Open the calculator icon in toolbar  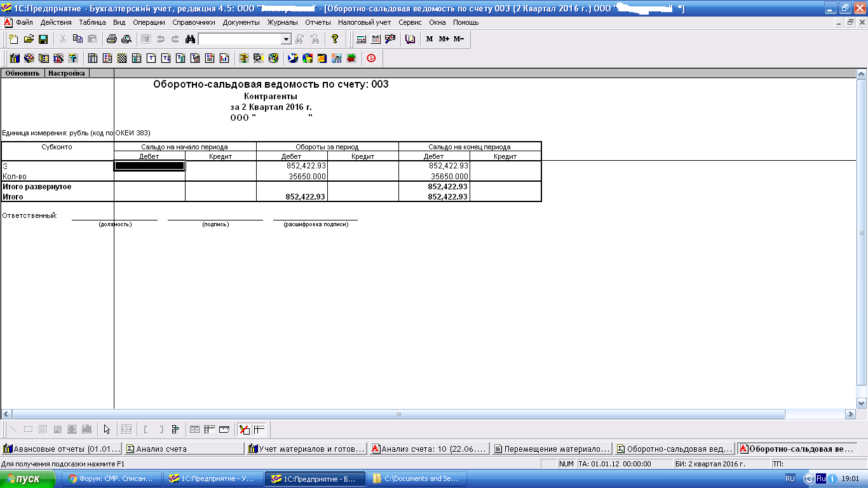point(361,39)
